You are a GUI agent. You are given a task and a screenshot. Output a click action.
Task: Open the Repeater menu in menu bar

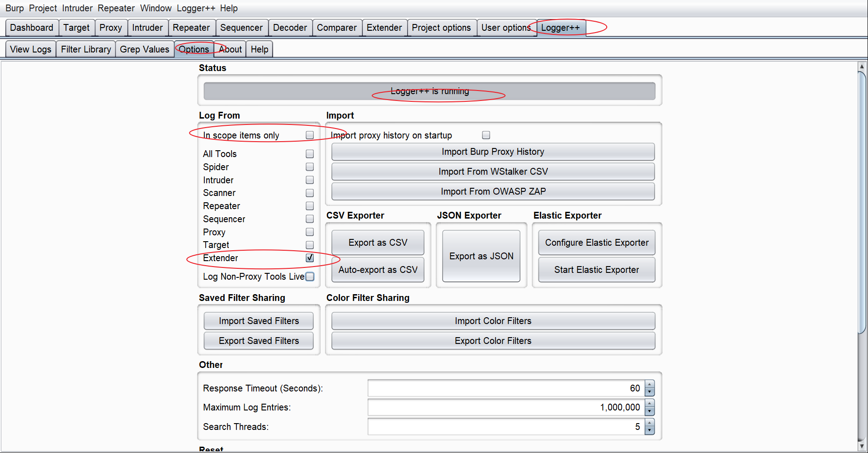[x=116, y=8]
